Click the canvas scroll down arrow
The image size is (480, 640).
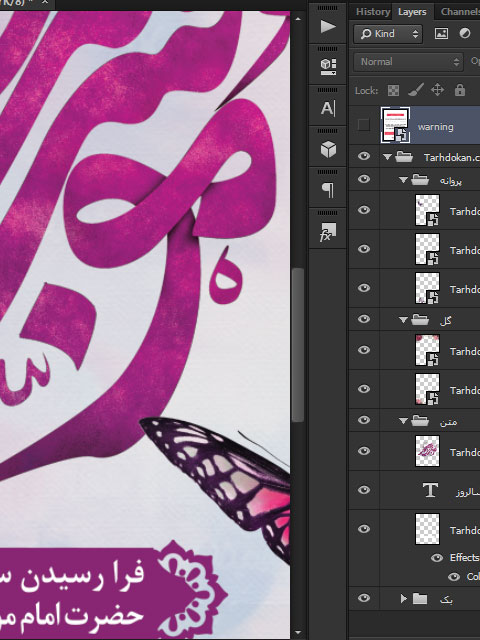point(298,632)
